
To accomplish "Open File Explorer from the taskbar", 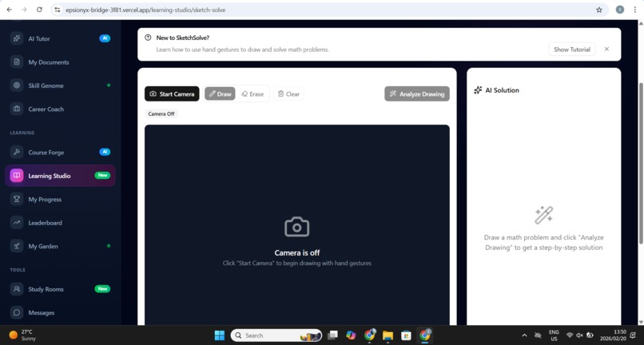I will (388, 335).
